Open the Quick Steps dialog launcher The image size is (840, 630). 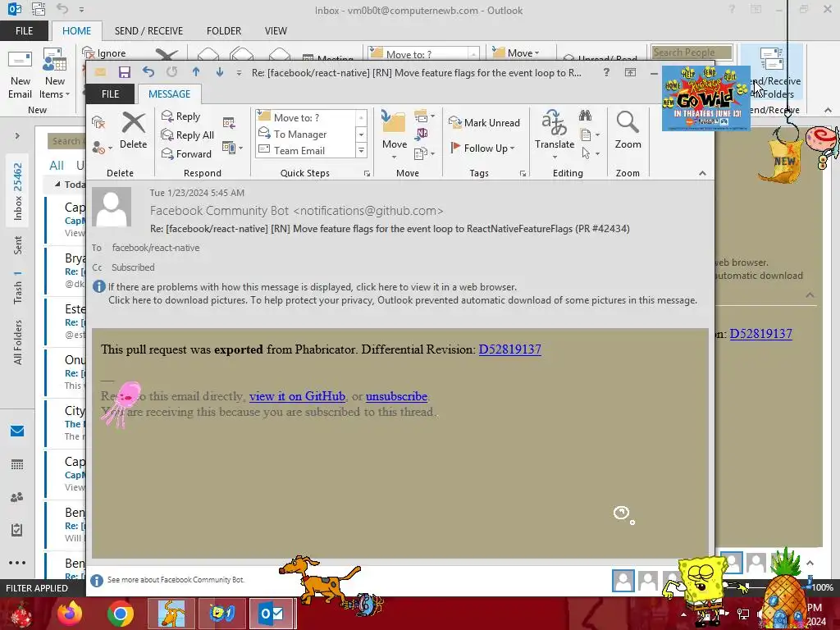click(x=367, y=174)
